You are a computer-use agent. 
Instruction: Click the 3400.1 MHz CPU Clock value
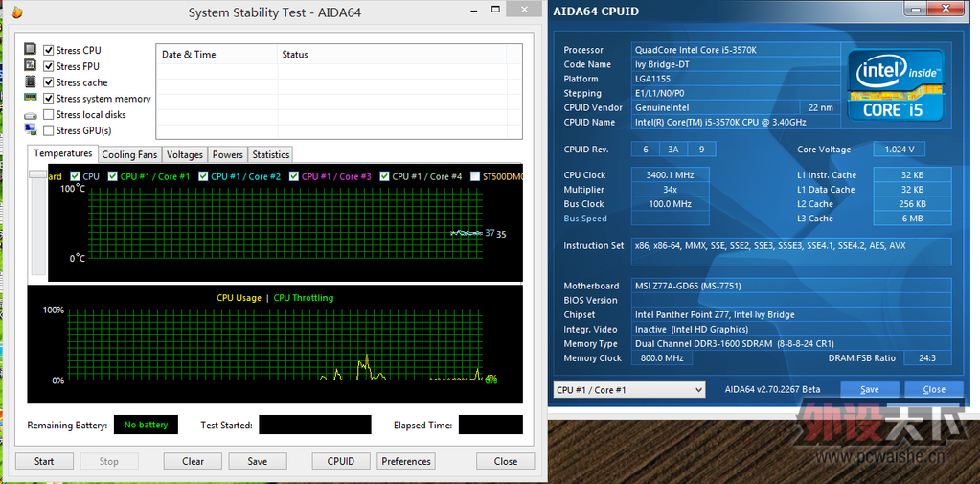670,175
